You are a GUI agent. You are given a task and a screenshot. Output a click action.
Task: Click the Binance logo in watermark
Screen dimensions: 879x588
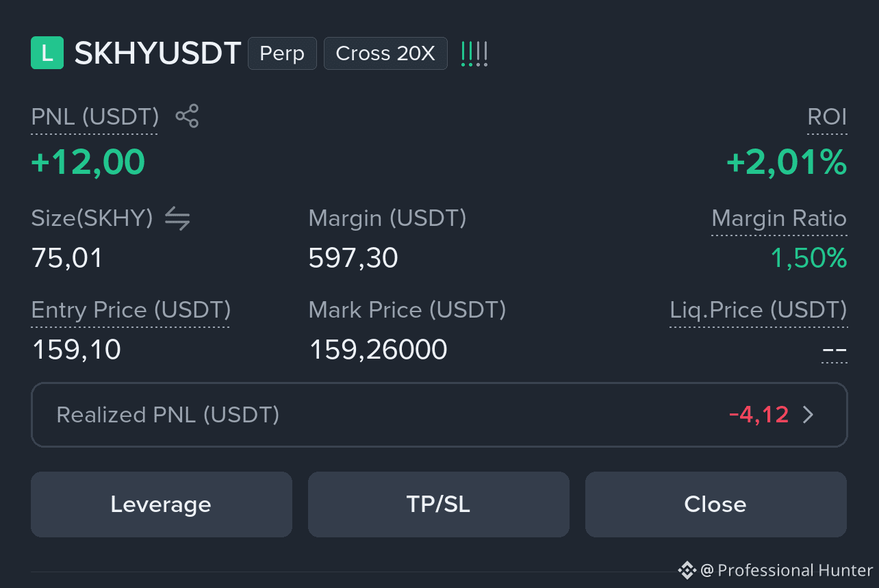pos(687,570)
